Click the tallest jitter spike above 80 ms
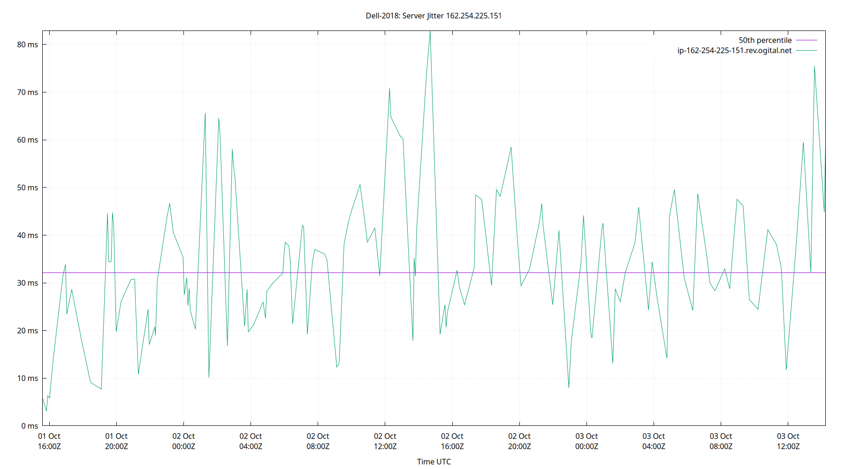The image size is (868, 469). [x=430, y=32]
